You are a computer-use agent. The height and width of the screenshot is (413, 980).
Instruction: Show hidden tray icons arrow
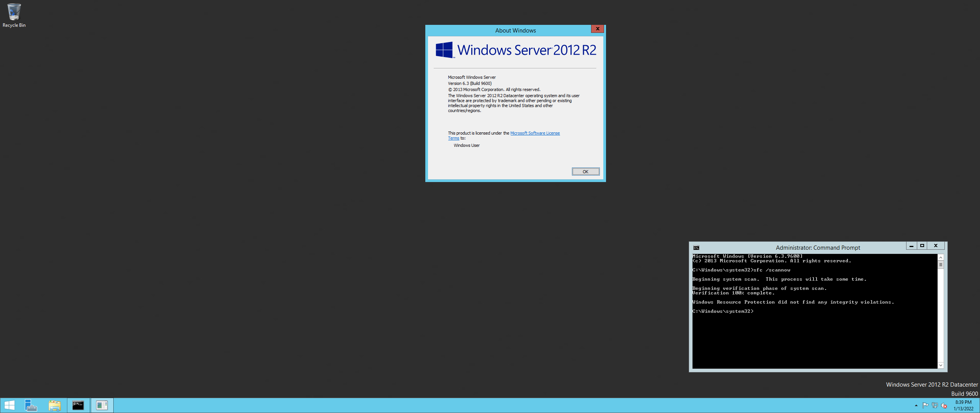pyautogui.click(x=916, y=405)
